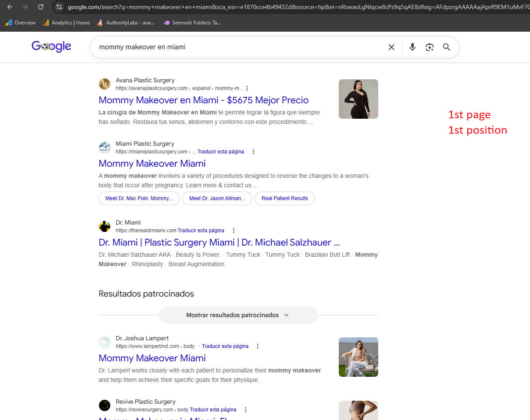Screen dimensions: 530x420
Task: Click into the Google search box
Action: pos(240,47)
